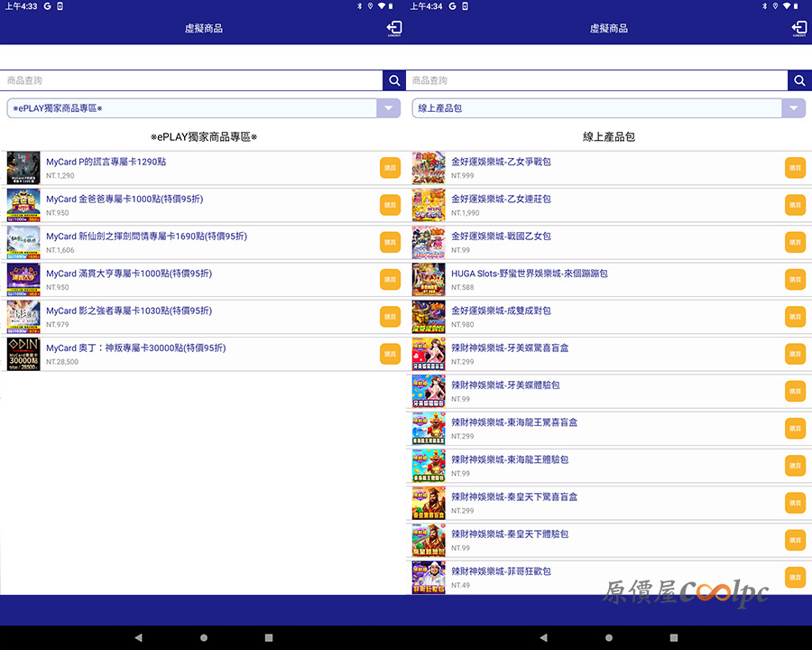812x650 pixels.
Task: Open the 牙美蝶驚喜盲盒 product thumbnail
Action: pos(429,355)
